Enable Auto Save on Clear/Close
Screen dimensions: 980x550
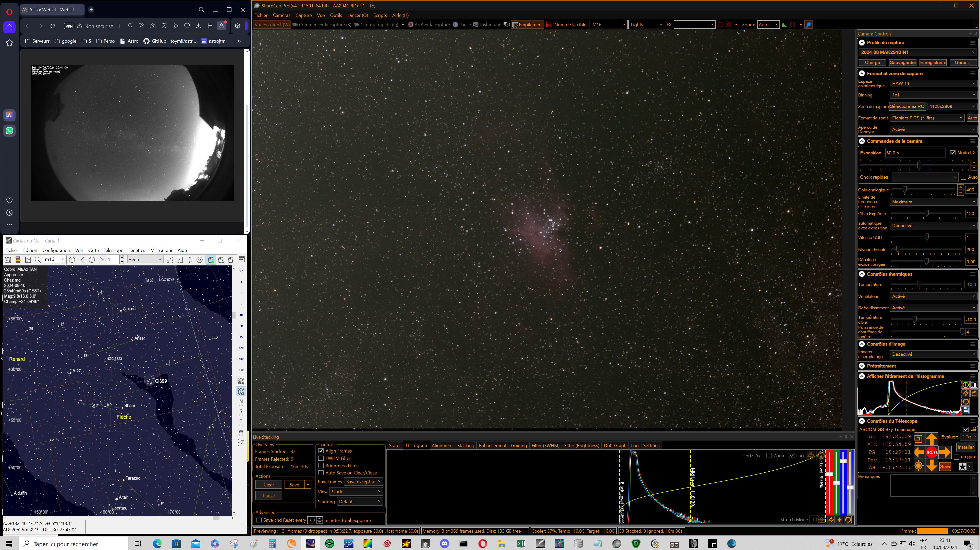pos(321,473)
